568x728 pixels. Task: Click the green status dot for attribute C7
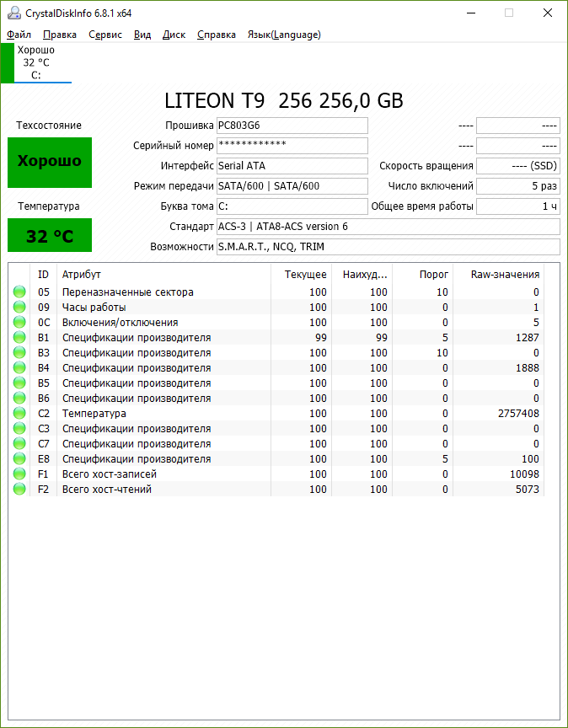coord(19,444)
